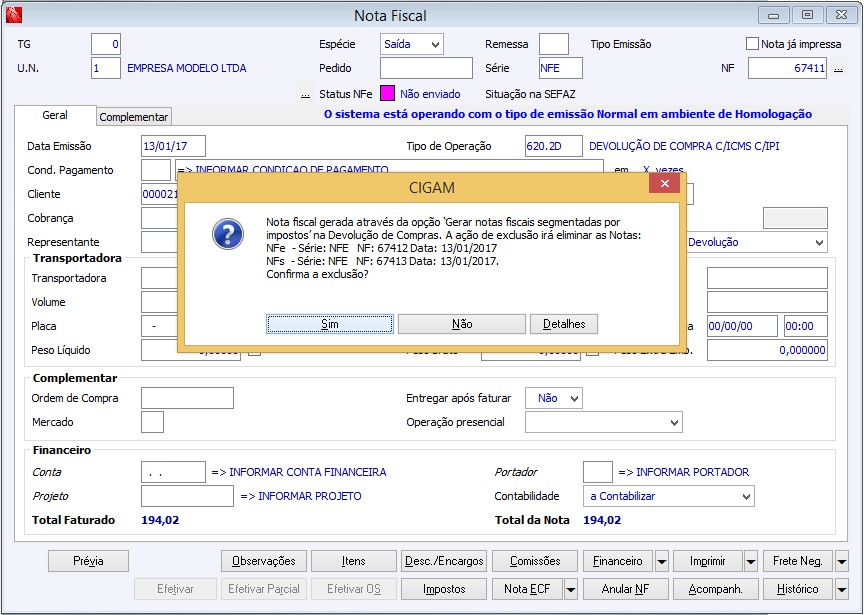Close the CIGAM dialog with red X

tap(665, 184)
